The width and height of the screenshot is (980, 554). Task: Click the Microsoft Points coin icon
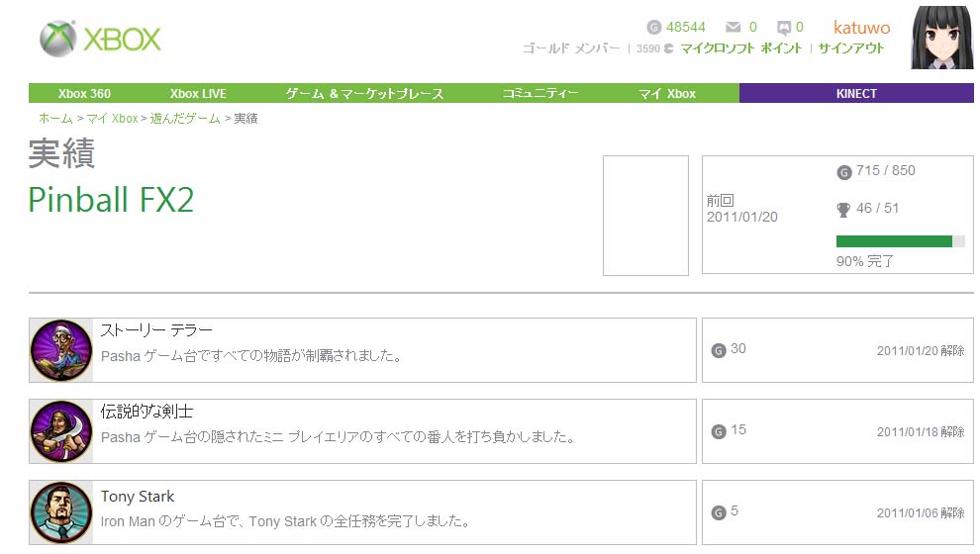[x=669, y=48]
